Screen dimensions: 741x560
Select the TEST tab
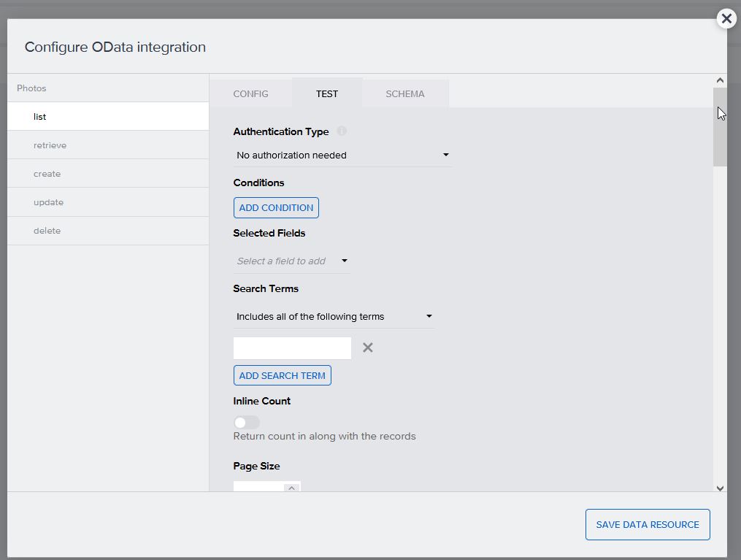pyautogui.click(x=327, y=93)
